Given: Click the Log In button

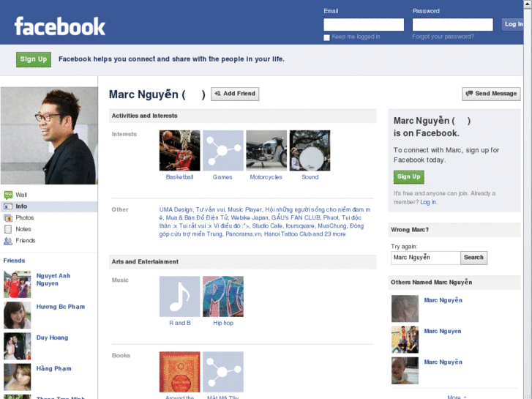Looking at the screenshot, I should (512, 24).
